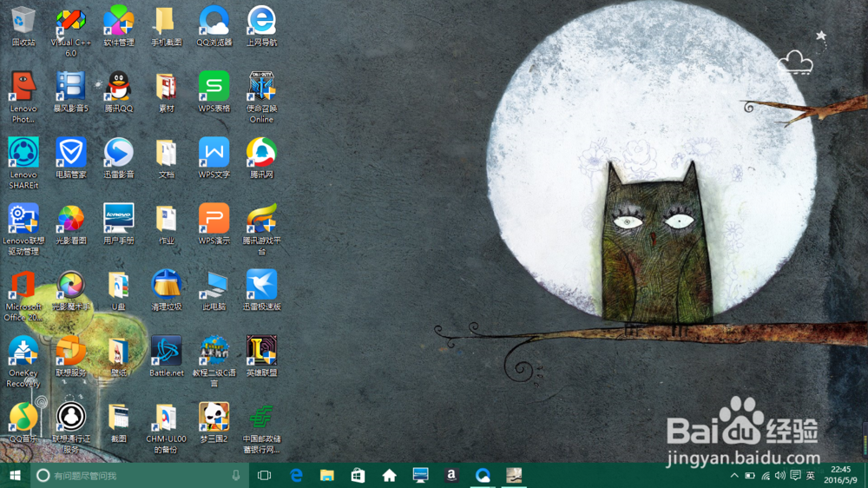Activate the Cortana microphone icon
The image size is (868, 488).
(x=236, y=475)
